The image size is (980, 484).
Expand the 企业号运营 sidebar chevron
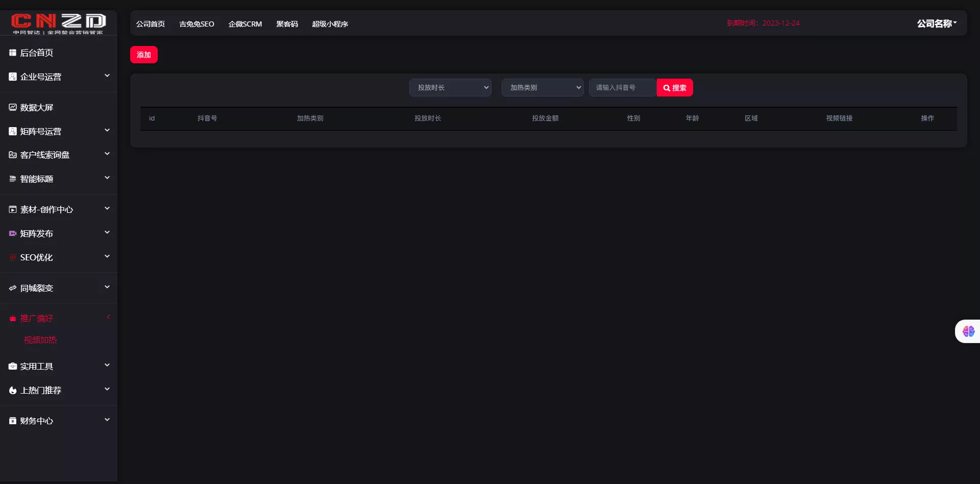tap(107, 76)
